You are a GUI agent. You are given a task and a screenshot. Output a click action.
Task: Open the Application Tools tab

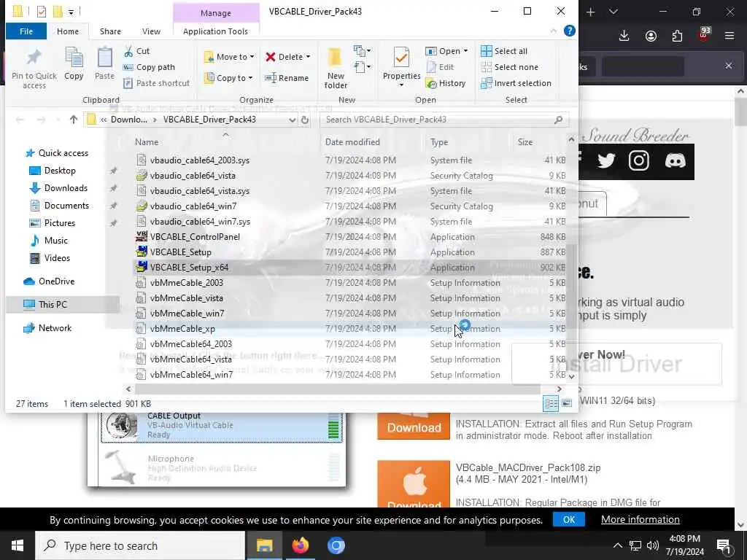[x=215, y=31]
